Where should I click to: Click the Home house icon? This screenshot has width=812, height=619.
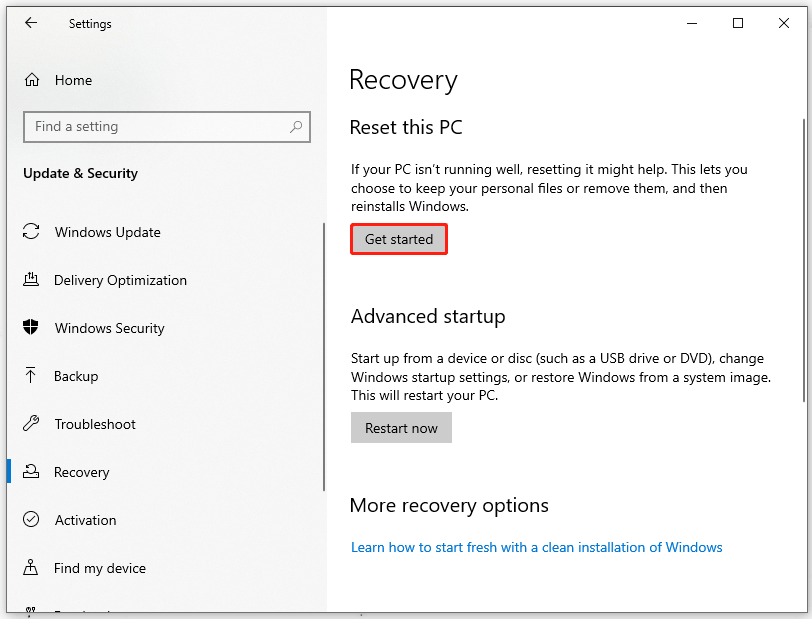click(32, 80)
